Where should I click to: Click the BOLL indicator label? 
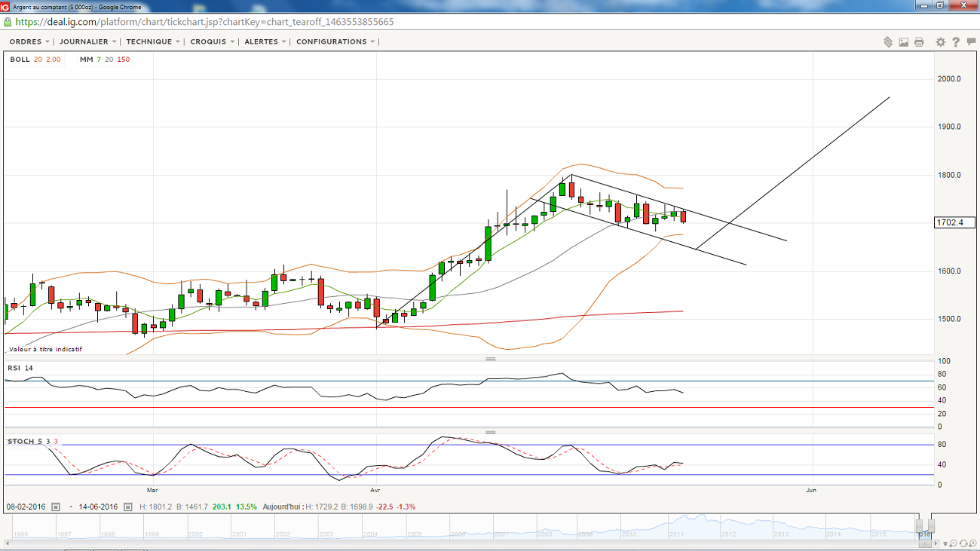tap(20, 60)
